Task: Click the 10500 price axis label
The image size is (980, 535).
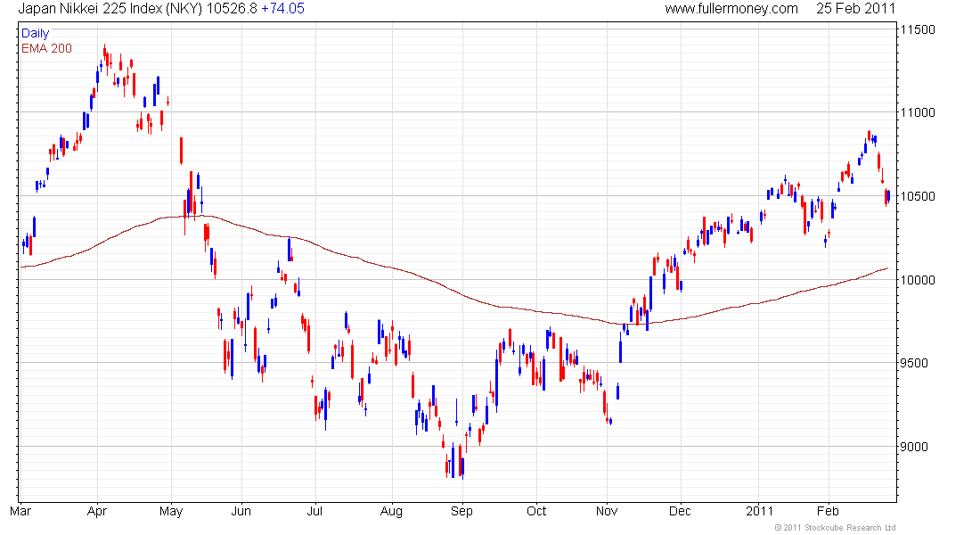Action: coord(918,196)
